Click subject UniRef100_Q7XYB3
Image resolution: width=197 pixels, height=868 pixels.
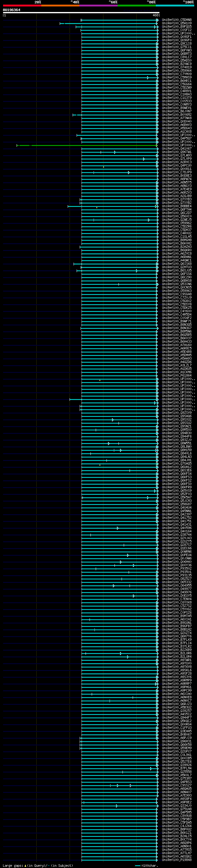(177, 200)
